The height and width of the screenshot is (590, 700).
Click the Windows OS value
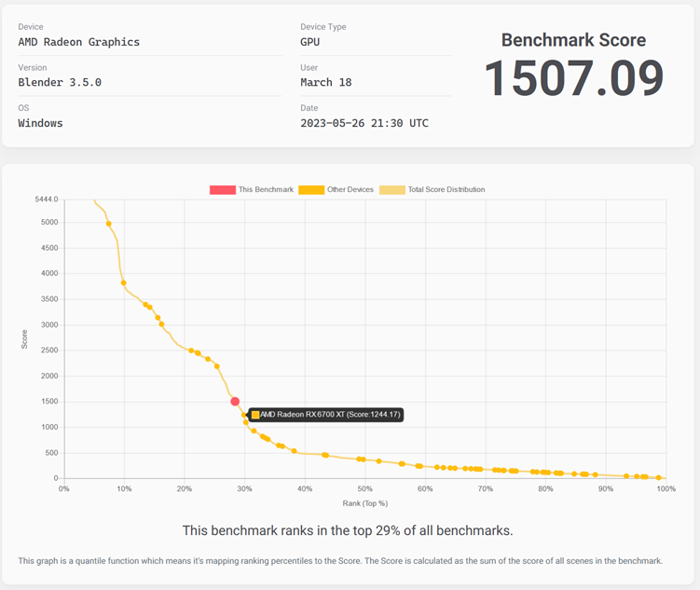click(41, 123)
